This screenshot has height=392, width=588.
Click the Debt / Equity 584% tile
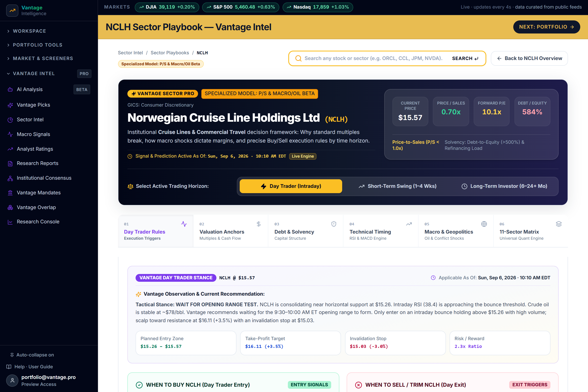pos(532,111)
